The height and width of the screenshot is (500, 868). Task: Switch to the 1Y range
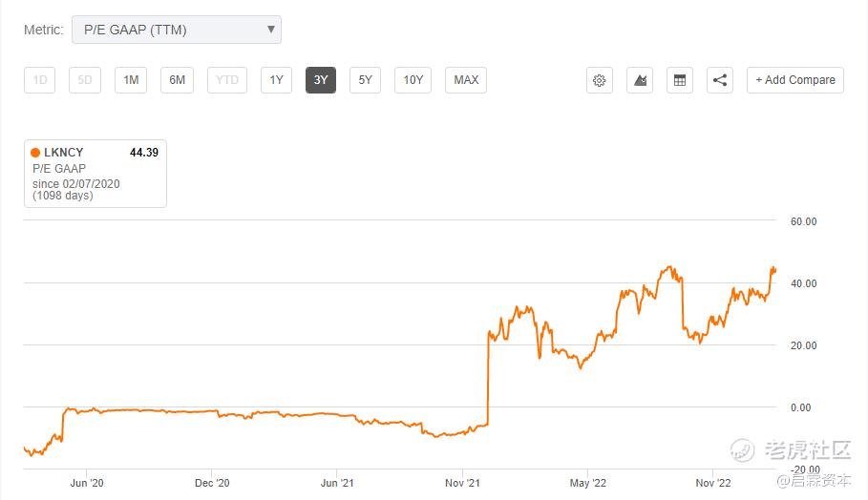276,80
